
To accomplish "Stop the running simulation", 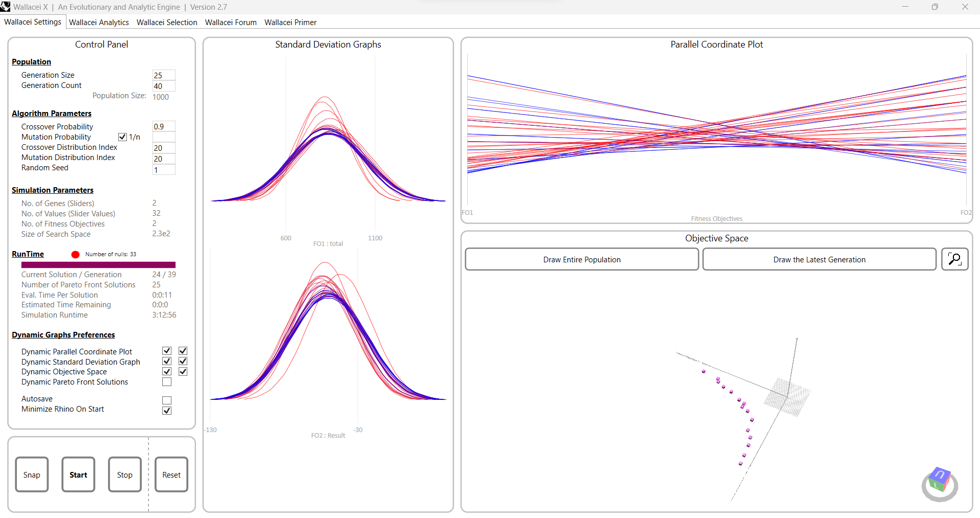I will pyautogui.click(x=124, y=475).
